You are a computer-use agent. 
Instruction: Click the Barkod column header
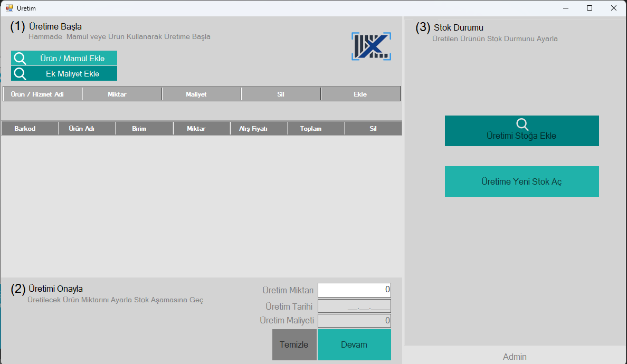[25, 129]
